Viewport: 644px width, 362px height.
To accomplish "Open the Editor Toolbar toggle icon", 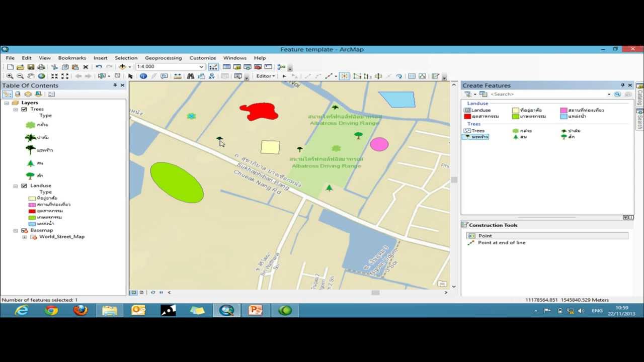I will coord(213,67).
